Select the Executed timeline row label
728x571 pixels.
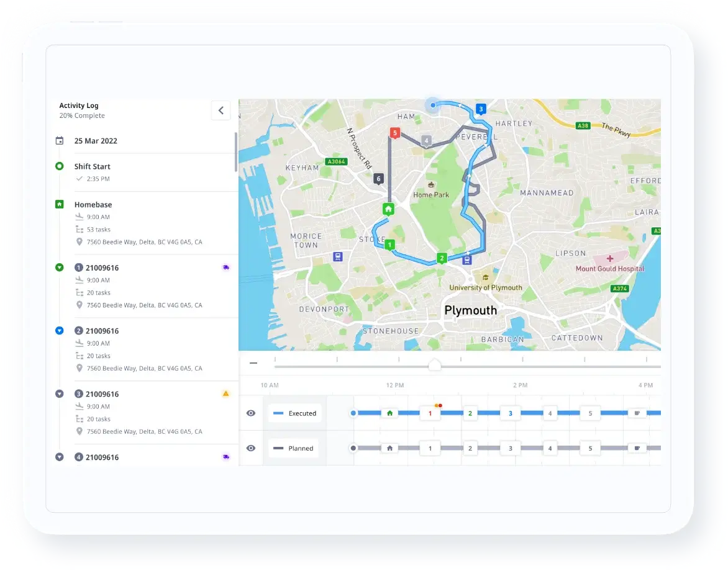coord(295,413)
